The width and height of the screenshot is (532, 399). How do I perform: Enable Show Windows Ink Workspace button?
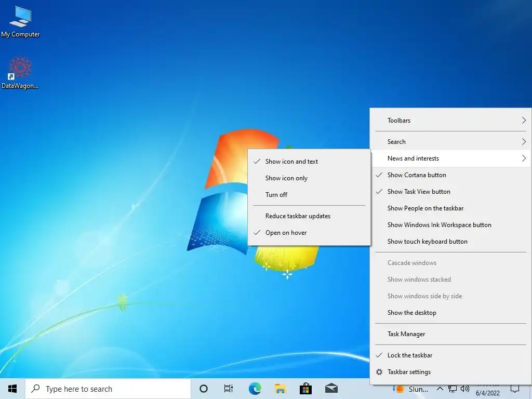tap(450, 225)
